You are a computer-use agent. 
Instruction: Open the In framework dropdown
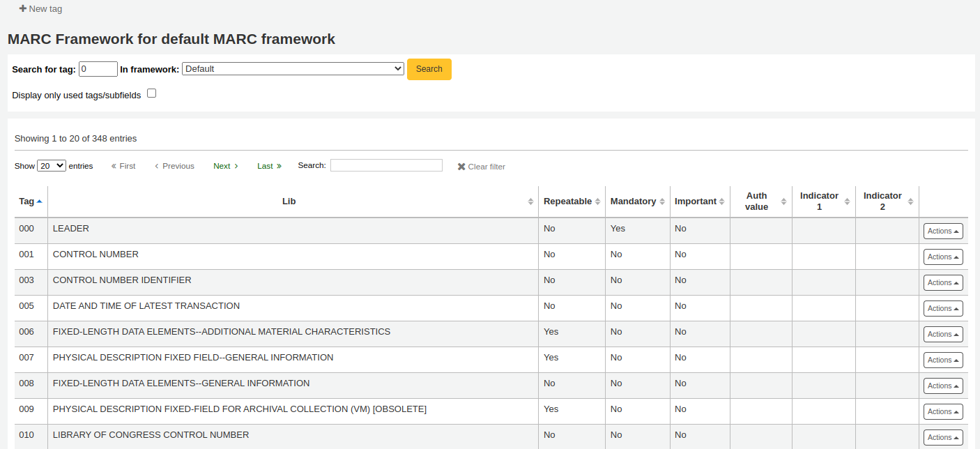293,68
